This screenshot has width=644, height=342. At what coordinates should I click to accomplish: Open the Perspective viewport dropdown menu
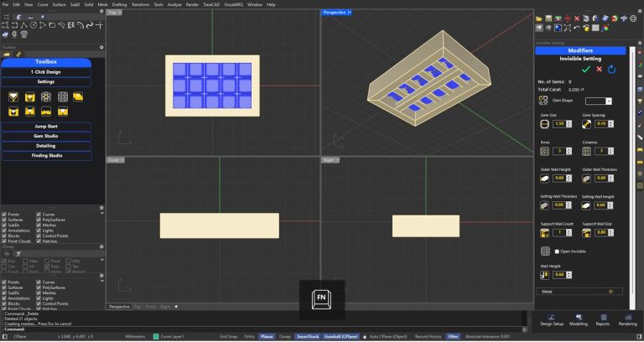point(351,13)
